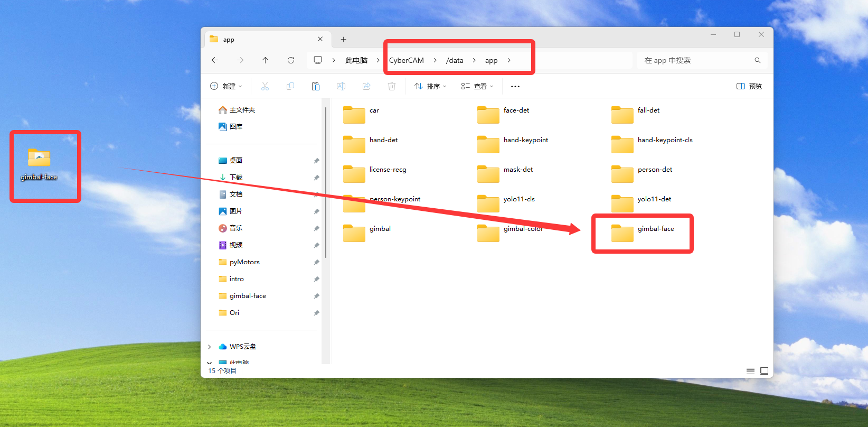Unpin pyMotors using its pin icon

(316, 262)
